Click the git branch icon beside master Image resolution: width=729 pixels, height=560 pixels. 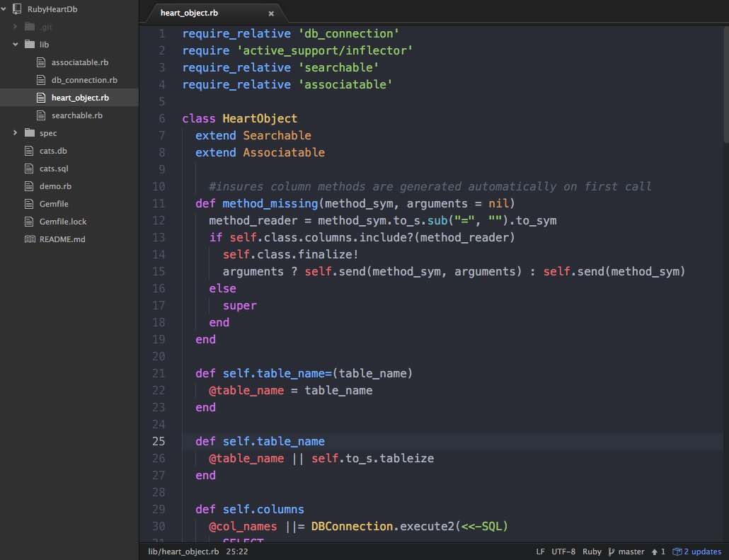pyautogui.click(x=610, y=552)
